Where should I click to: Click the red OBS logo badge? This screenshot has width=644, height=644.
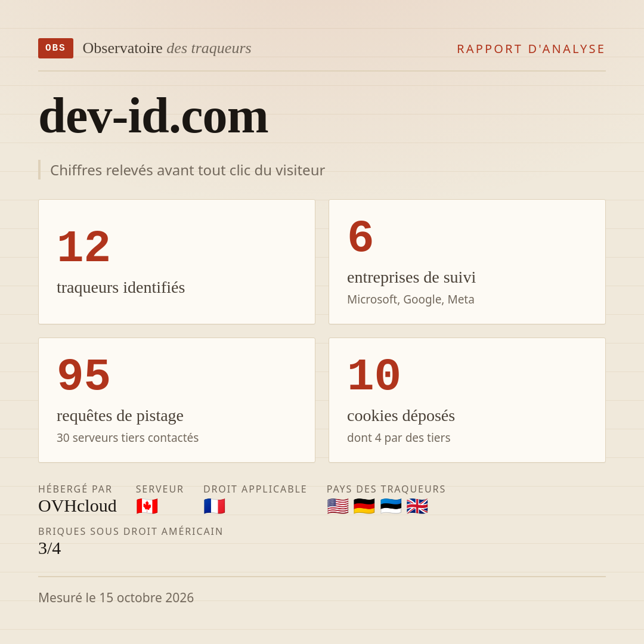point(55,48)
